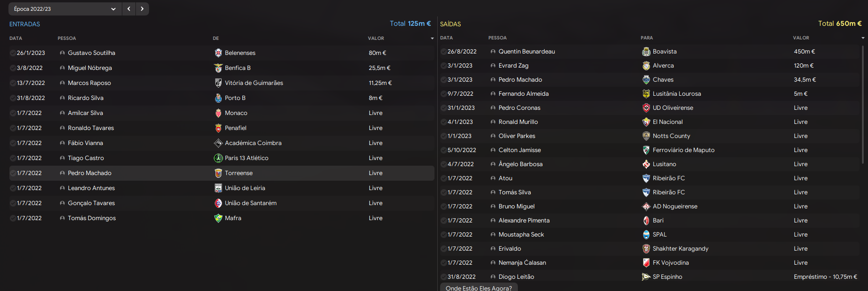Open Belenenses club badge
The width and height of the screenshot is (868, 291).
(x=218, y=53)
